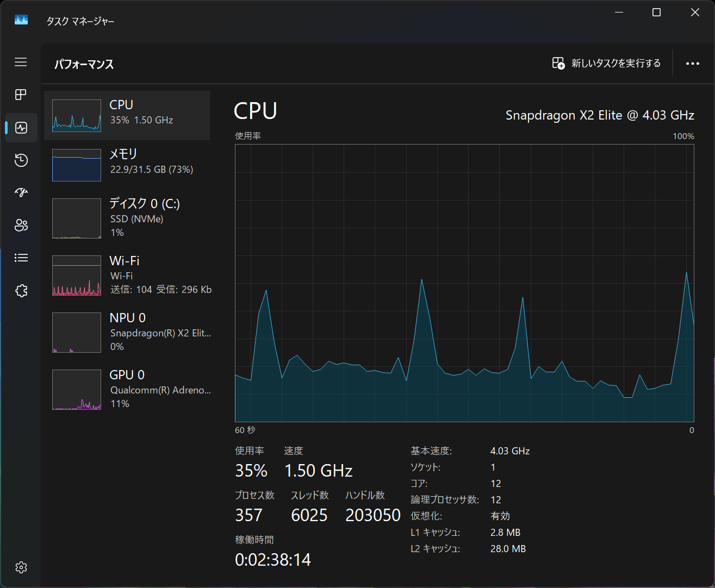Select the Wi-Fi performance entry
This screenshot has height=588, width=715.
[127, 275]
